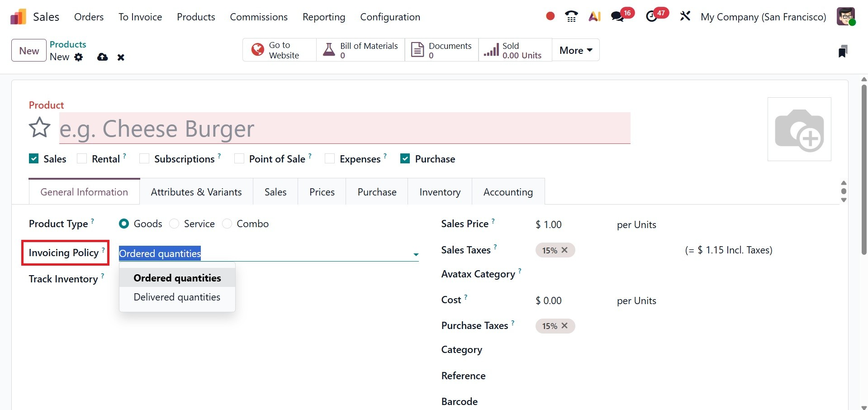This screenshot has width=868, height=410.
Task: Discard changes with the X icon
Action: click(x=121, y=57)
